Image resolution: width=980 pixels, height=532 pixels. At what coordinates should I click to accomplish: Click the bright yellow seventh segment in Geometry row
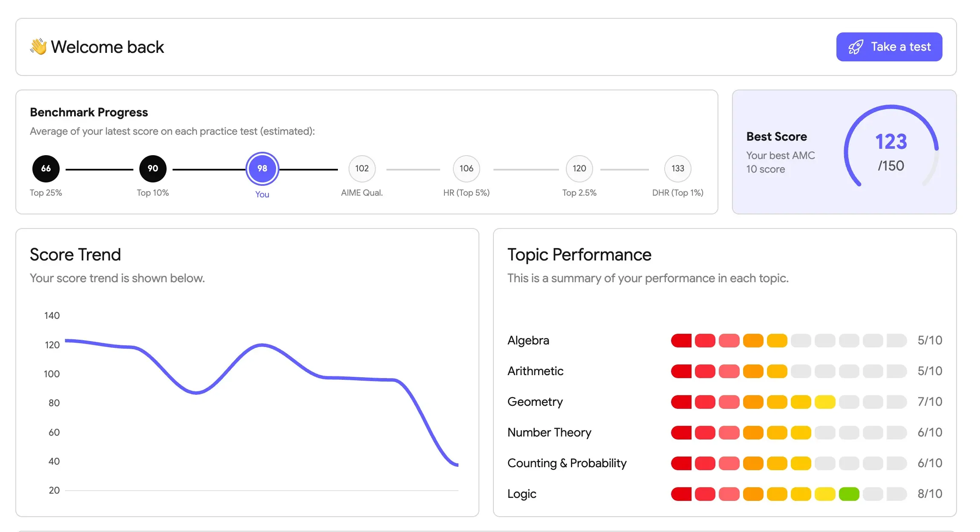[825, 402]
